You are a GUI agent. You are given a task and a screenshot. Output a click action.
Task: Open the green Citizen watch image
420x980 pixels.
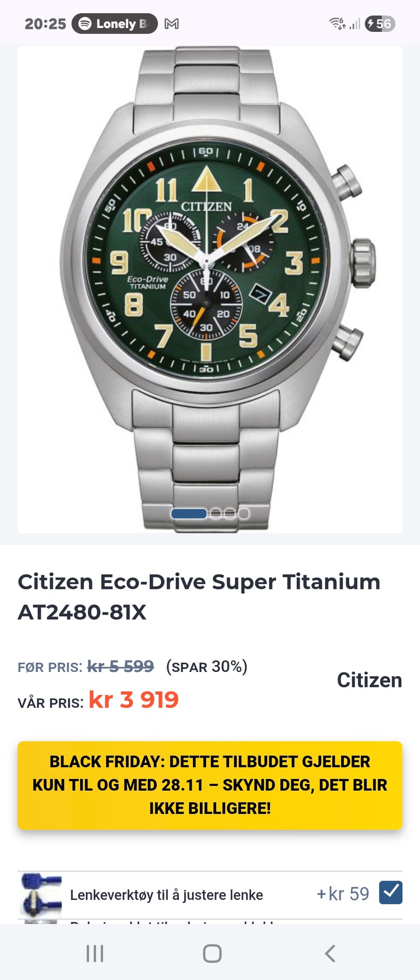tap(210, 289)
